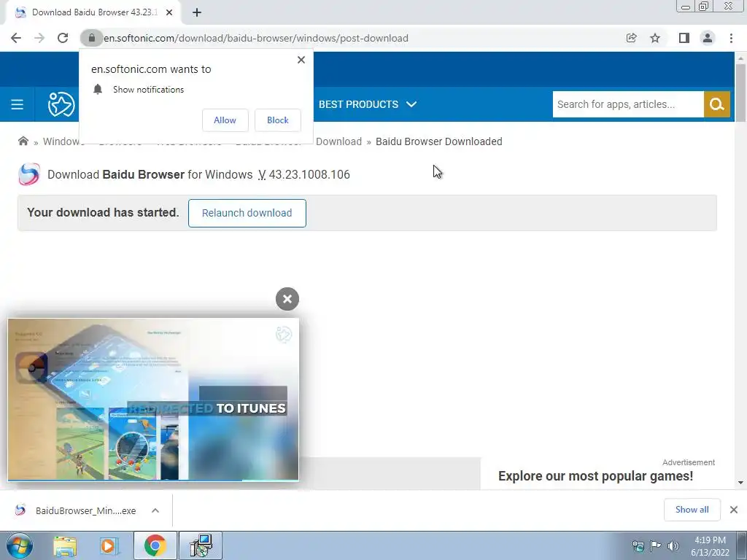Click the share page icon
The width and height of the screenshot is (747, 560).
pyautogui.click(x=631, y=38)
